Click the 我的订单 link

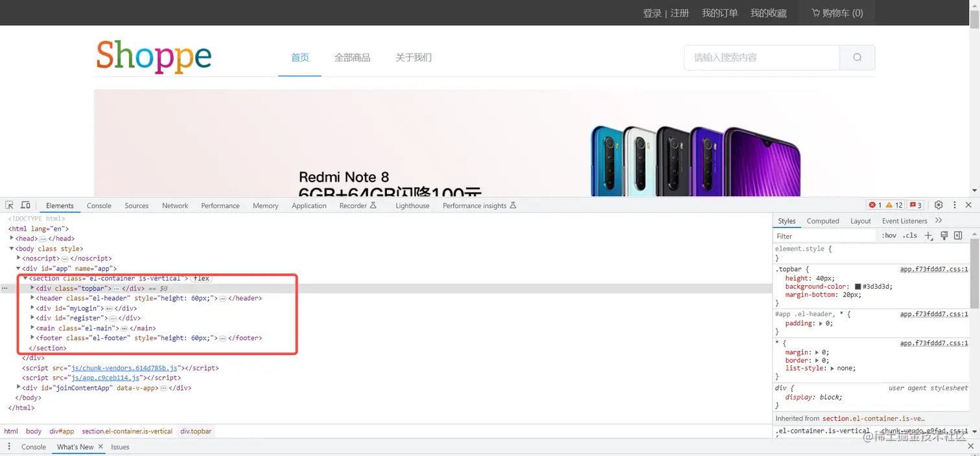point(720,13)
